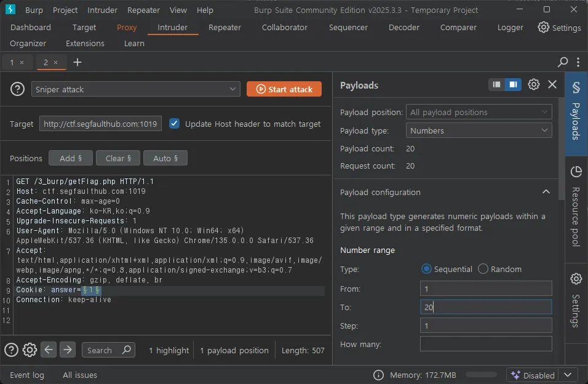Click editor Search input box
The height and width of the screenshot is (384, 588).
(x=108, y=350)
